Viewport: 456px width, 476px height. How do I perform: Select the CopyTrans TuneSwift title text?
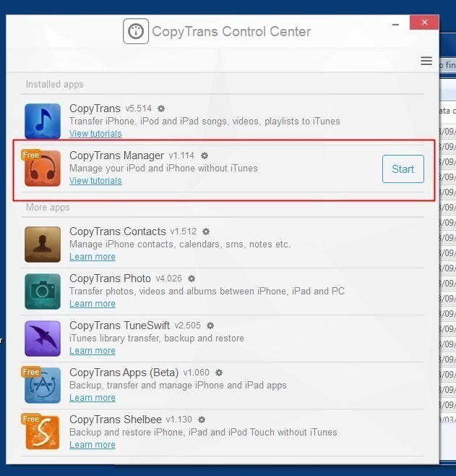119,326
